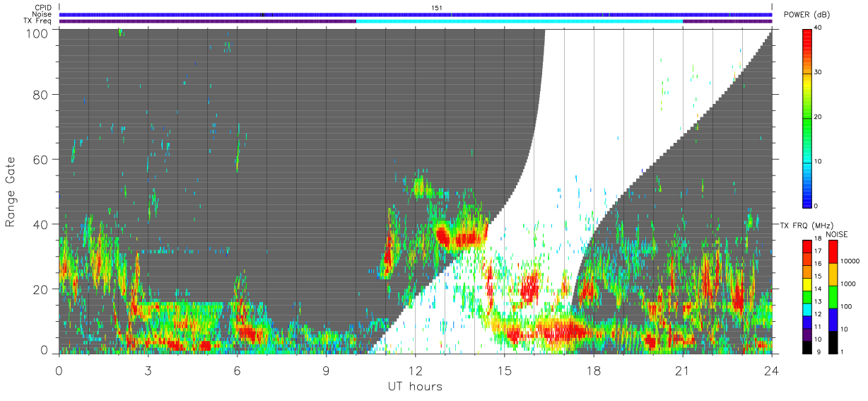Screen dimensions: 868x401
Task: Click the CPID label at top left
Action: 44,8
